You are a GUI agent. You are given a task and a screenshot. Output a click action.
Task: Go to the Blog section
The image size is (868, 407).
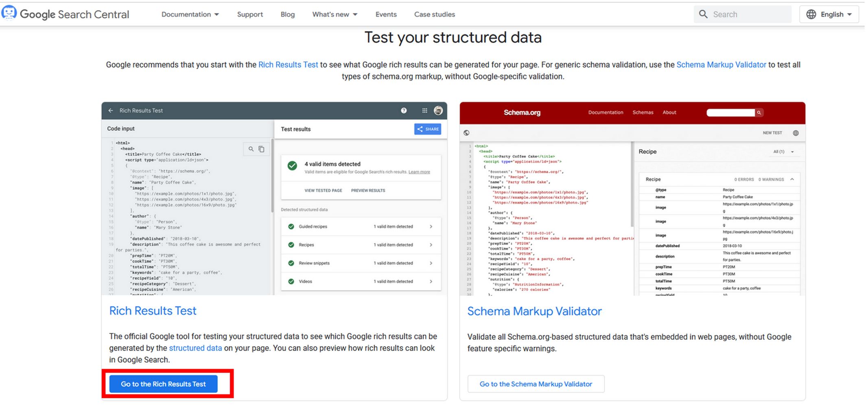[287, 14]
